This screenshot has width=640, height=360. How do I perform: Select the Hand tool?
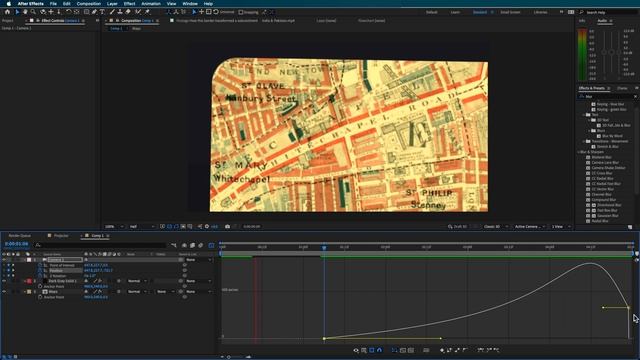point(25,12)
